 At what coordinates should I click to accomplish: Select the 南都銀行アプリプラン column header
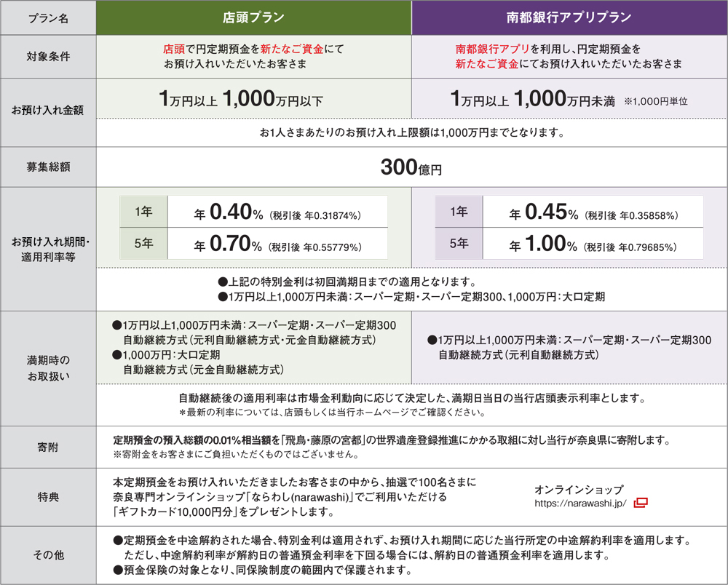(x=569, y=17)
